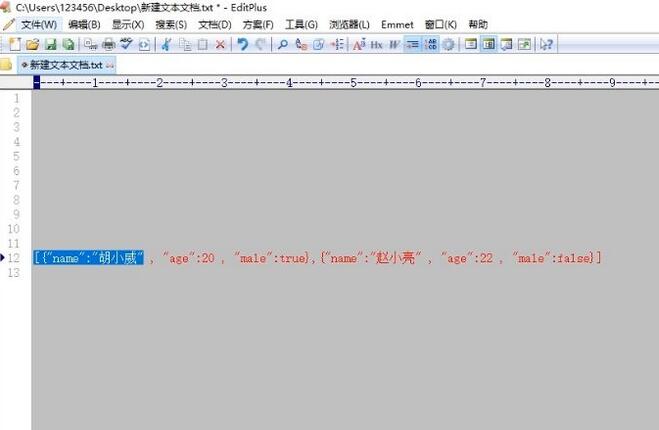
Task: Click the "male":true text
Action: click(272, 258)
